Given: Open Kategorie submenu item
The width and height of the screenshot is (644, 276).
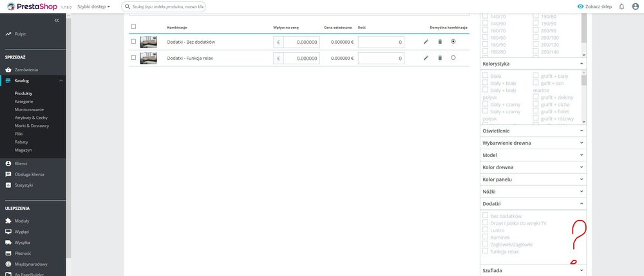Looking at the screenshot, I should pos(24,101).
